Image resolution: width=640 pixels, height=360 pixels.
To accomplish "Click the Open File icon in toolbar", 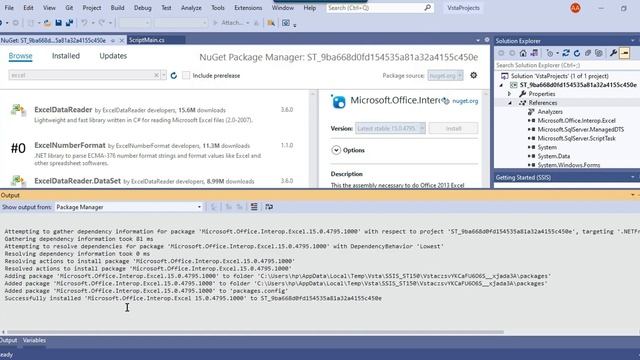I will tap(47, 23).
